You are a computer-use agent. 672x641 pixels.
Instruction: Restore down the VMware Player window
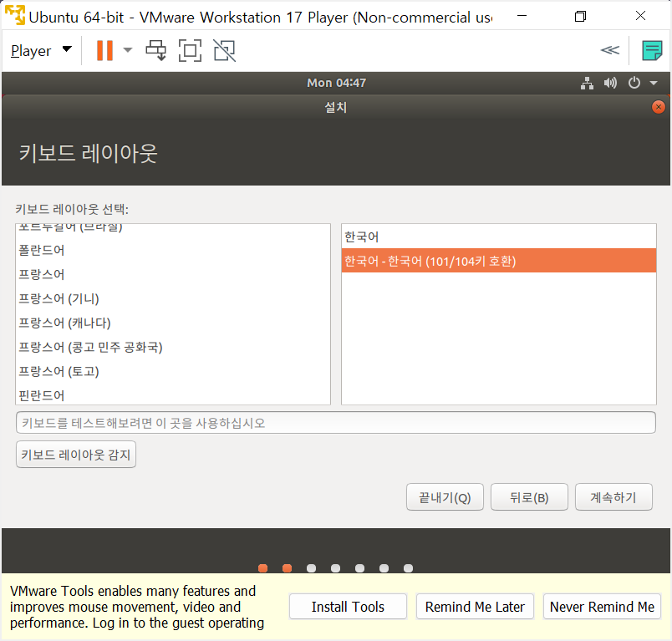[581, 16]
